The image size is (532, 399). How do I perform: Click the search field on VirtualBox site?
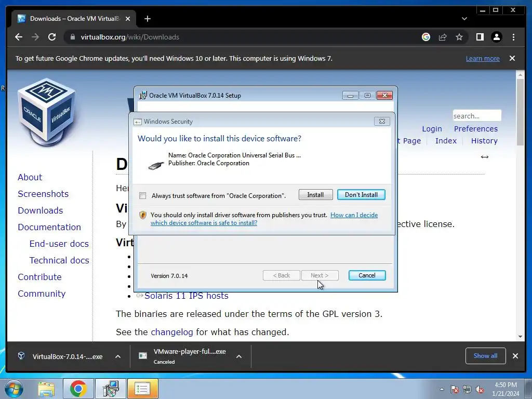pos(477,116)
